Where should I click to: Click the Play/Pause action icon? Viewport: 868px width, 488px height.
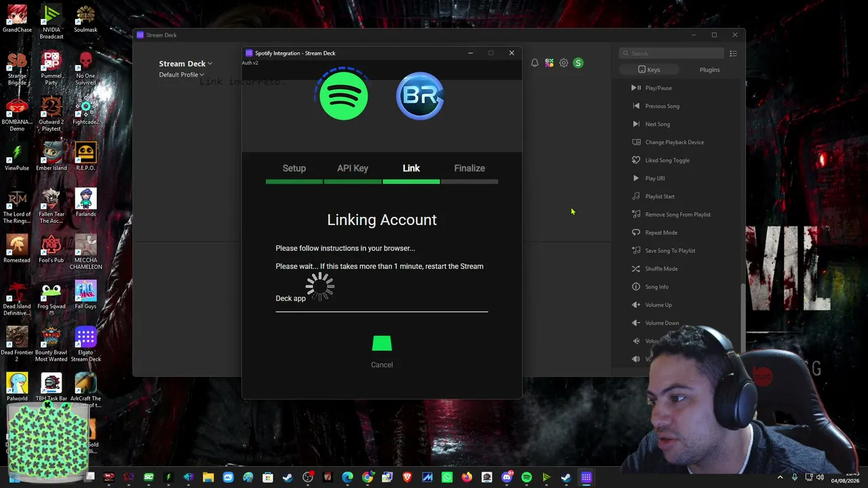635,87
